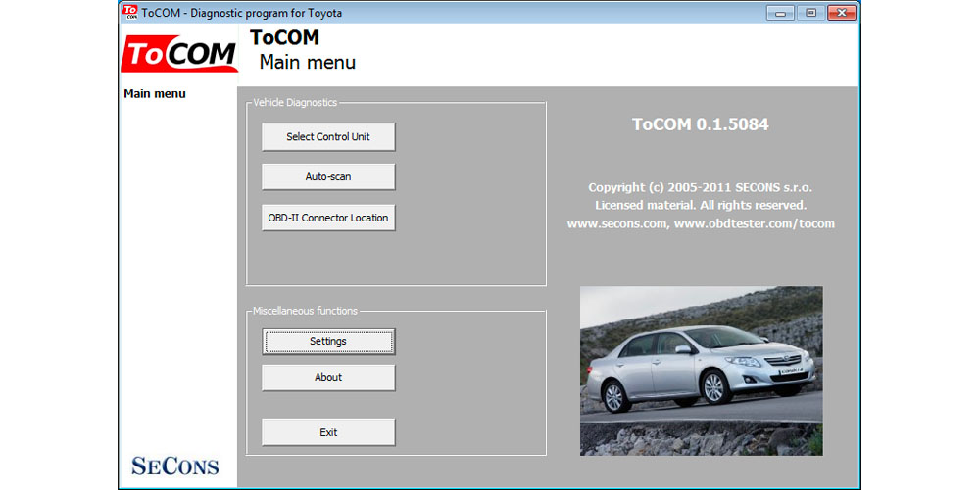Viewport: 980px width, 490px height.
Task: Click the ToCOM logo in sidebar
Action: (x=178, y=54)
